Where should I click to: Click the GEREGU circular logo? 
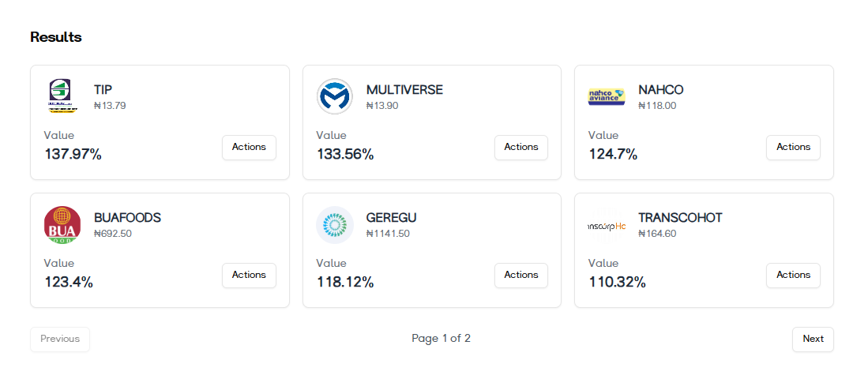335,225
